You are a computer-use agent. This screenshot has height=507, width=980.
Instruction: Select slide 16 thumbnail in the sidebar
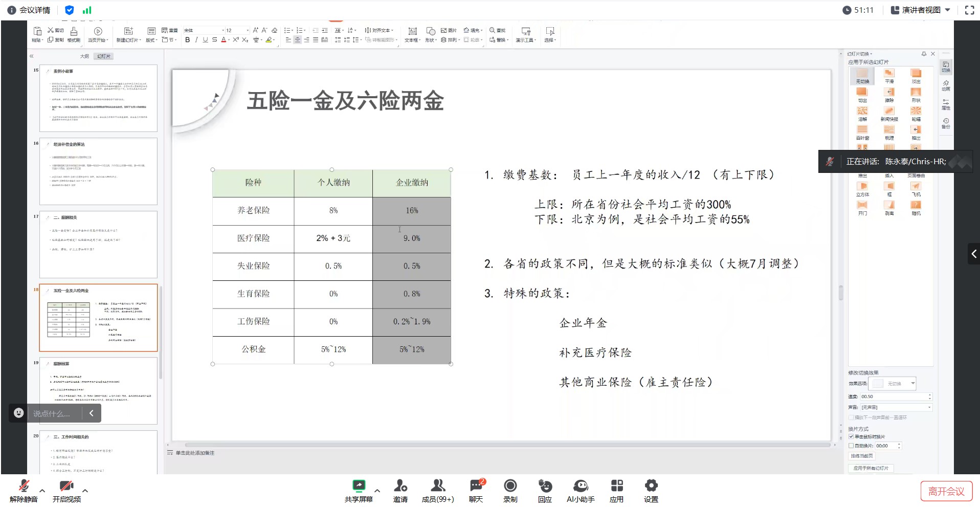(98, 171)
